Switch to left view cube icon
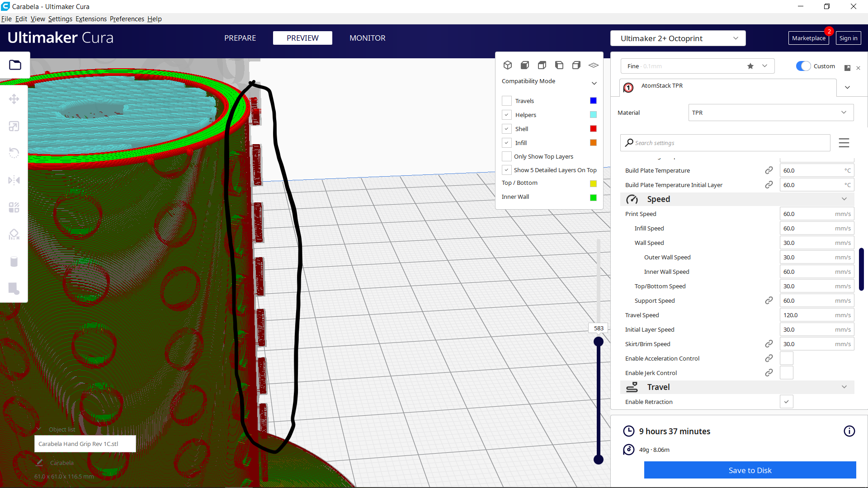Viewport: 868px width, 488px height. (x=559, y=65)
